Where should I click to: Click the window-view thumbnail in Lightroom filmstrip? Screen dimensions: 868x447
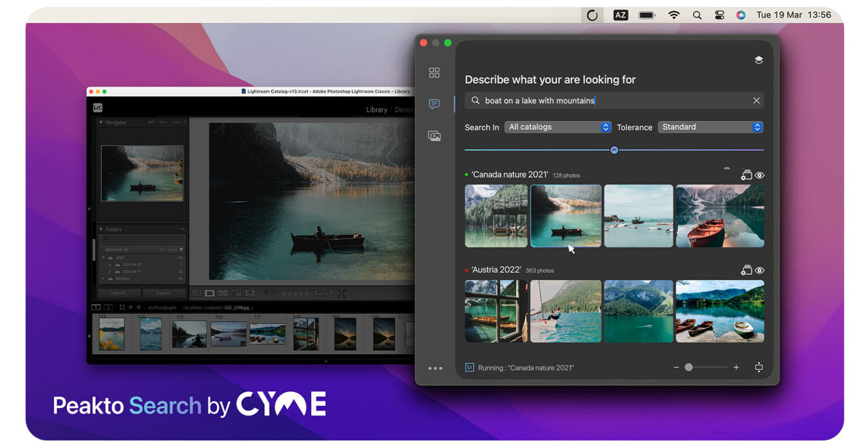pos(306,334)
